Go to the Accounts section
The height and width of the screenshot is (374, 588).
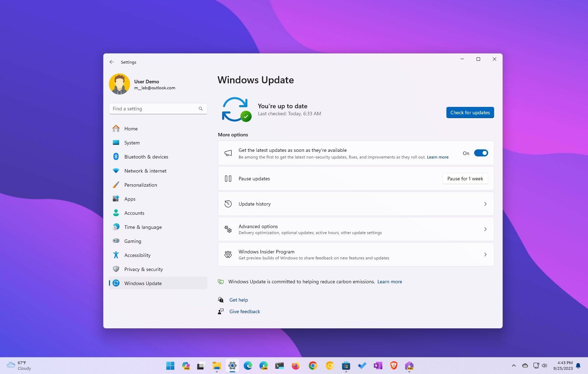pyautogui.click(x=158, y=213)
